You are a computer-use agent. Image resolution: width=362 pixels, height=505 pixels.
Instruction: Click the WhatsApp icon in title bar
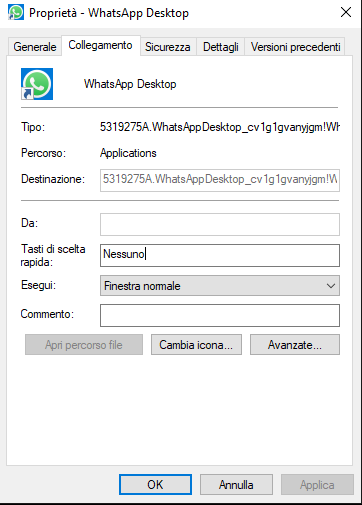(16, 13)
